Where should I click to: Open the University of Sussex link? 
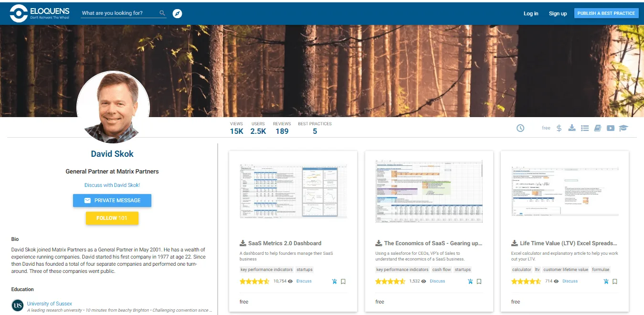click(50, 304)
